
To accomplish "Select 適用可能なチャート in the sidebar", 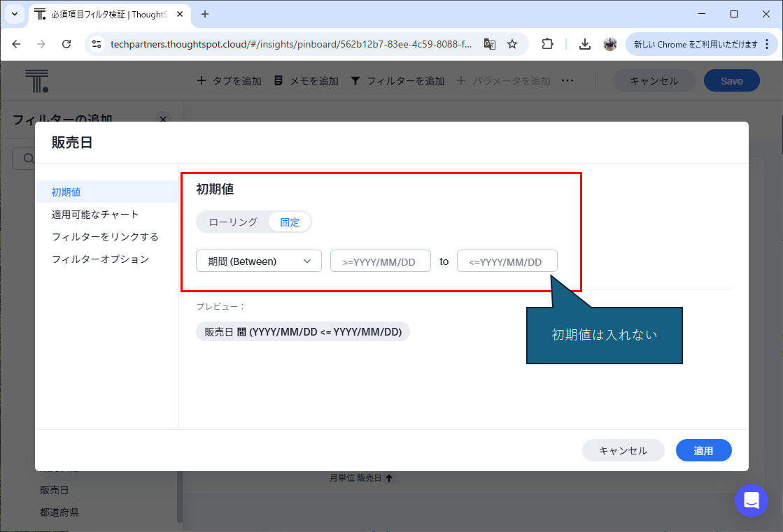I will pyautogui.click(x=95, y=215).
